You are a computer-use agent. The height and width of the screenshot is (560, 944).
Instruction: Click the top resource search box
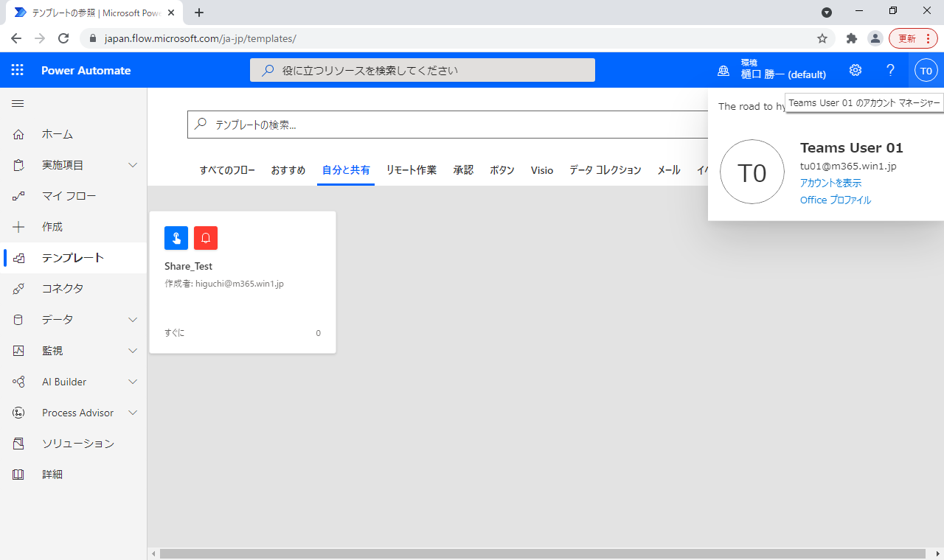coord(423,70)
